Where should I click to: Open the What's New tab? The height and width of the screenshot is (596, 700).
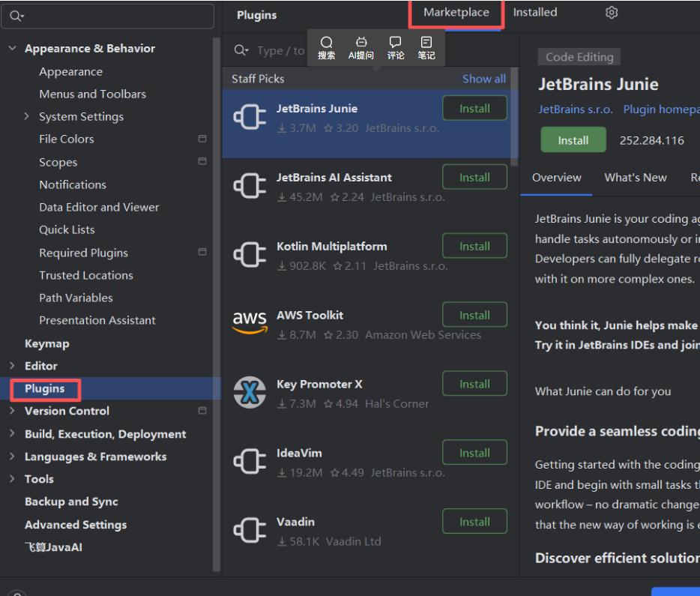(636, 178)
